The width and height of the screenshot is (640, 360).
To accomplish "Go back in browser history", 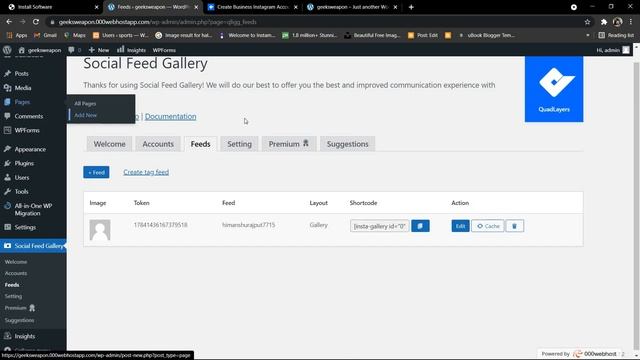I will pos(9,22).
